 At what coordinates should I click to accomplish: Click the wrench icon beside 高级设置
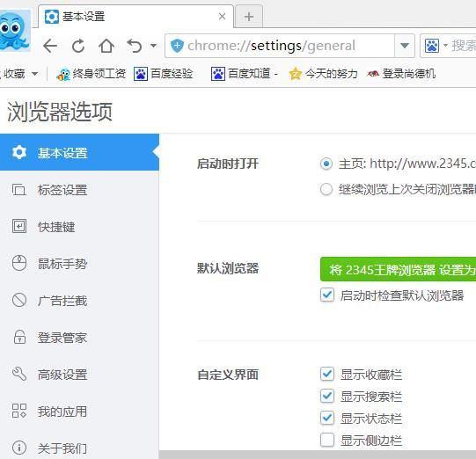(19, 374)
